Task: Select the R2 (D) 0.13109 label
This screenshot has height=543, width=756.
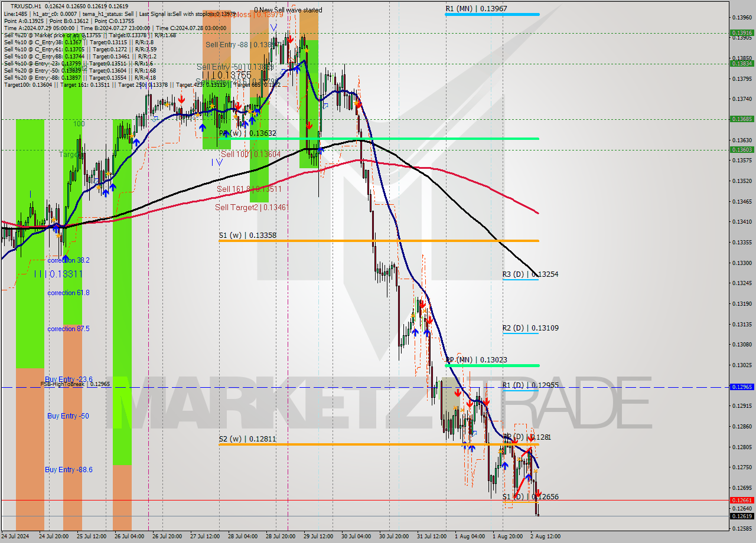Action: coord(530,328)
